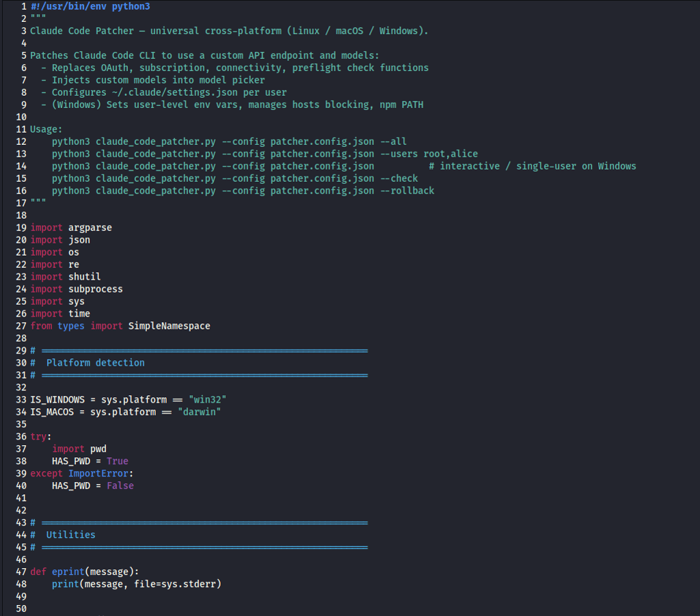Click the '# interactive / single-user on Windows' comment
This screenshot has width=700, height=616.
[x=533, y=166]
